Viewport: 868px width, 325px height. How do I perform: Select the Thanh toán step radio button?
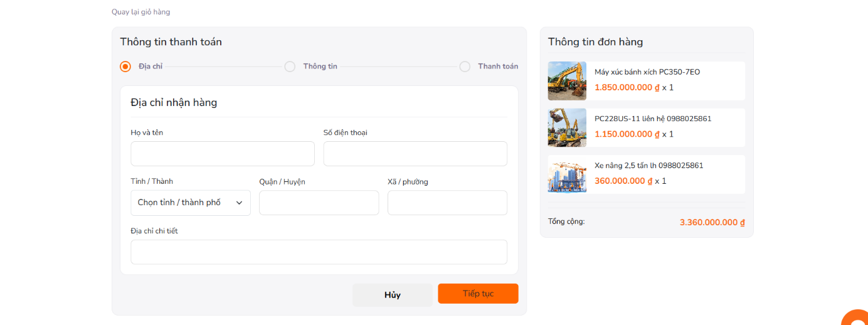[465, 67]
